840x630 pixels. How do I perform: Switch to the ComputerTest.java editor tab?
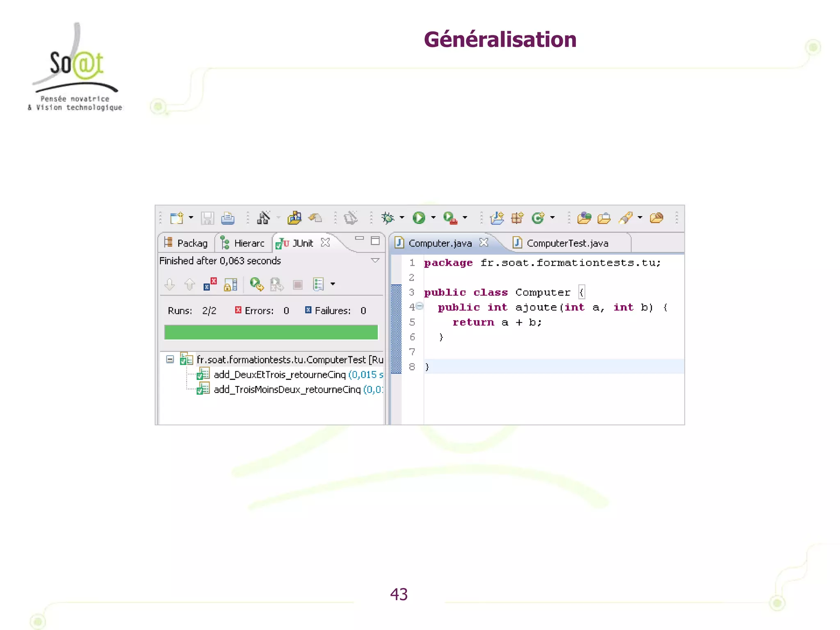(567, 243)
